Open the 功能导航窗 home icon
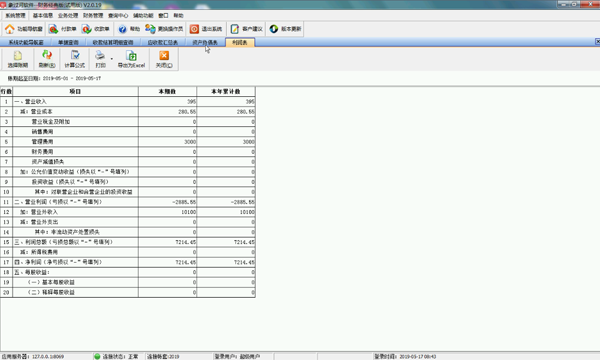 (10, 29)
